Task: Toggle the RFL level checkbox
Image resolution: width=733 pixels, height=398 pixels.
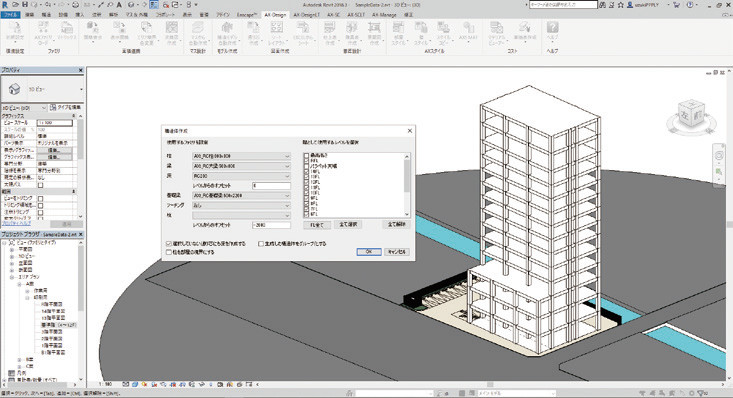Action: (306, 161)
